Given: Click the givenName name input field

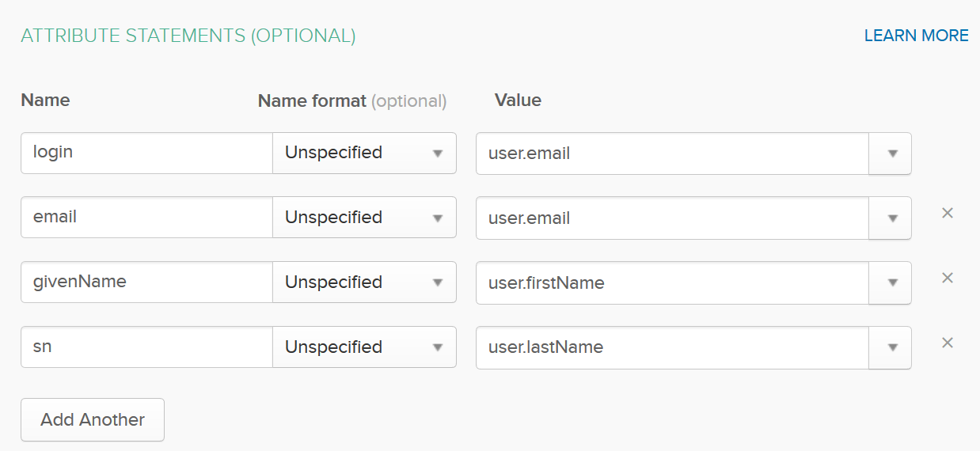Looking at the screenshot, I should pos(146,282).
